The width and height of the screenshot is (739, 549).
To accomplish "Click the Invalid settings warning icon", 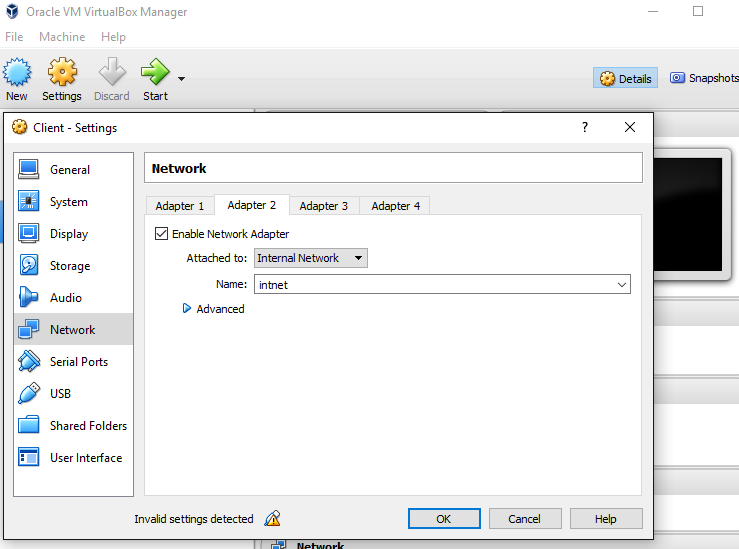I will tap(272, 519).
